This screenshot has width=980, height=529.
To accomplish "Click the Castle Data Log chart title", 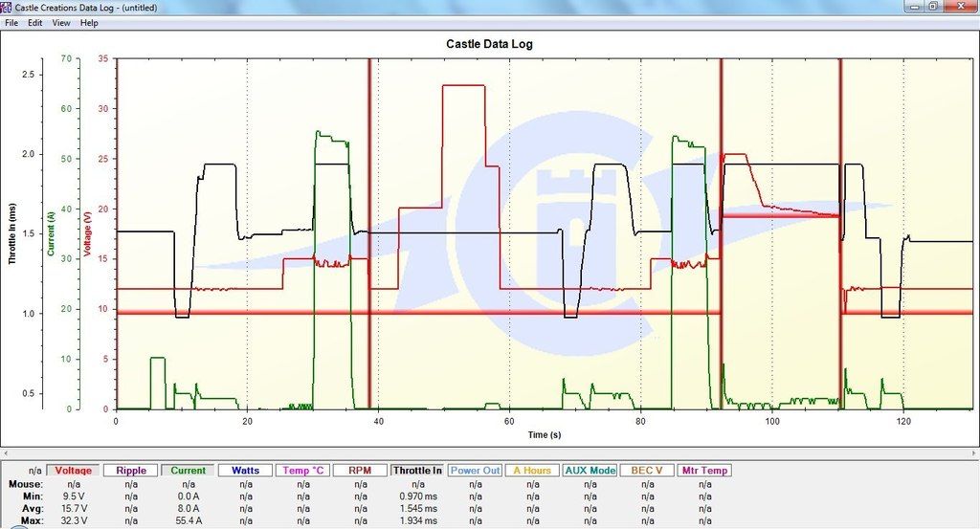I will coord(489,44).
